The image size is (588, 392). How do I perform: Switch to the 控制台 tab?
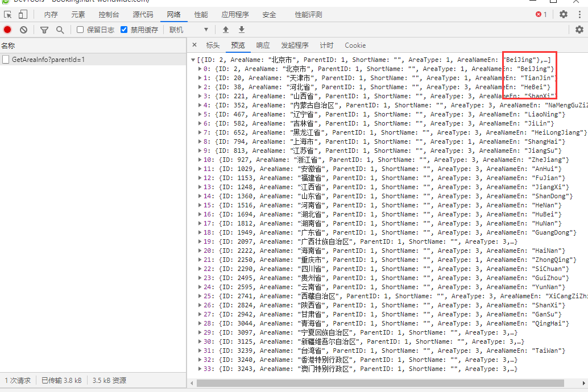point(109,15)
